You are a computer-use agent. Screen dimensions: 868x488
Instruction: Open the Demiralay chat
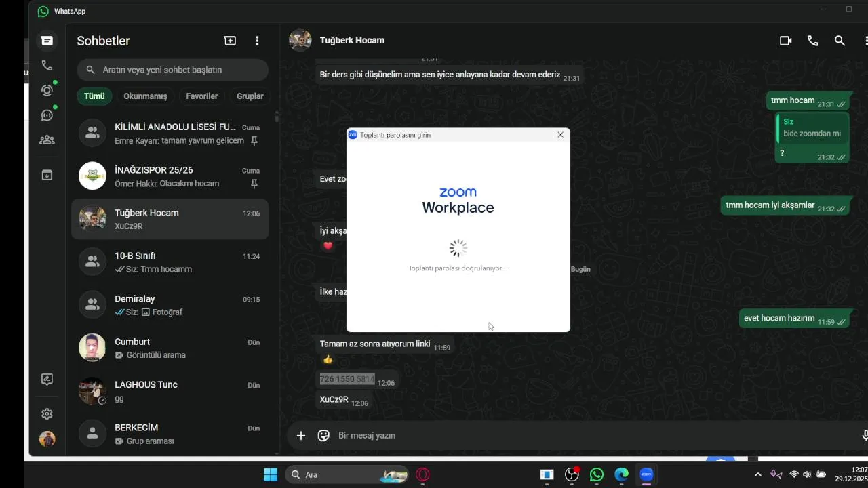[170, 305]
